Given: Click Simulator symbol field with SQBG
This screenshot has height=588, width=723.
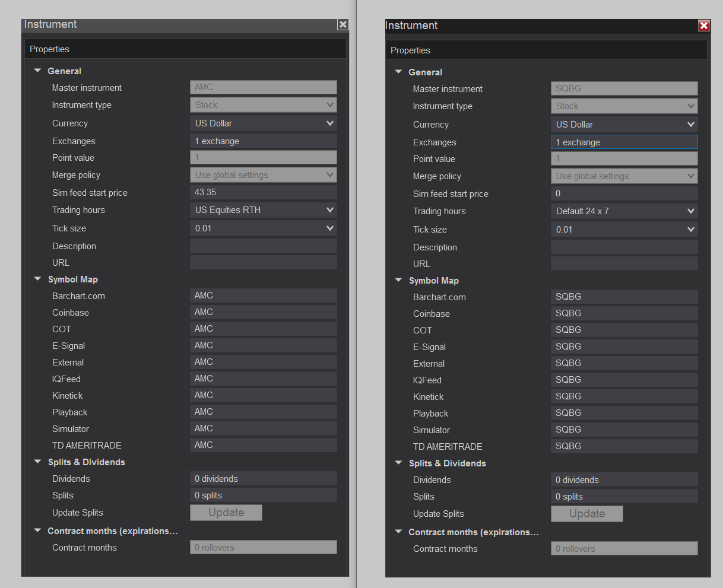Looking at the screenshot, I should pos(624,430).
